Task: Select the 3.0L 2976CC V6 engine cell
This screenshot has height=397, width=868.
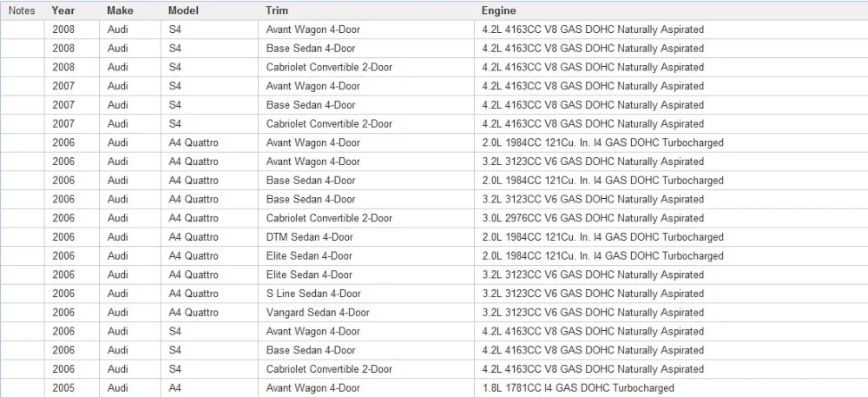Action: pyautogui.click(x=671, y=218)
